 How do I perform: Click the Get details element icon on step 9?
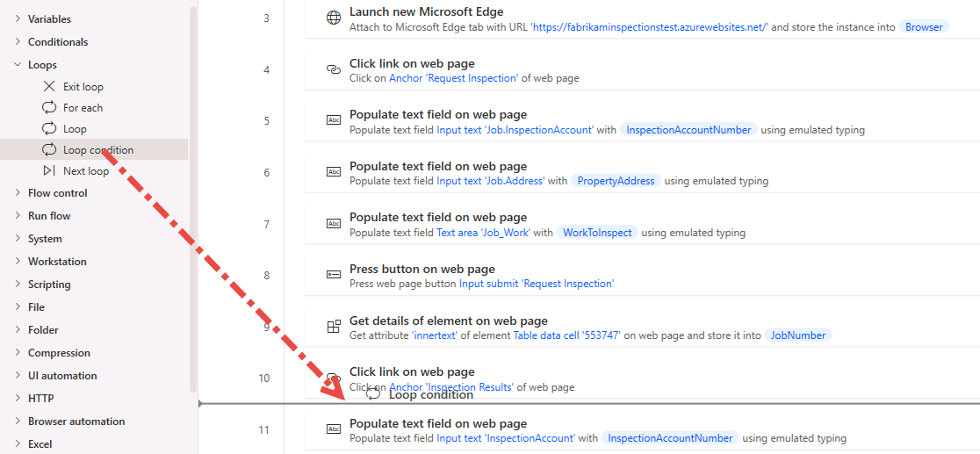pyautogui.click(x=334, y=327)
